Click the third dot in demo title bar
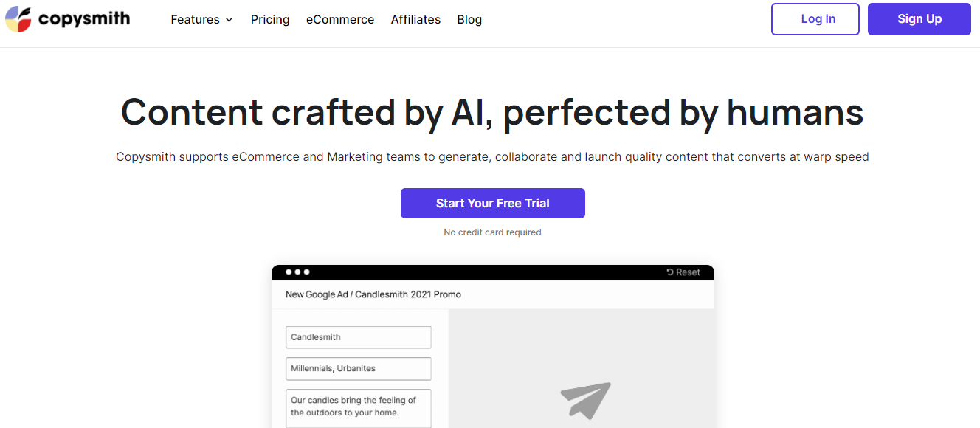This screenshot has width=980, height=428. tap(307, 272)
